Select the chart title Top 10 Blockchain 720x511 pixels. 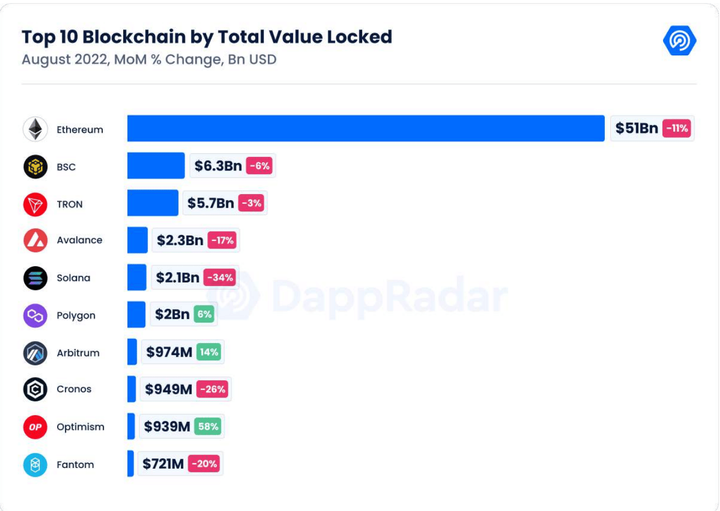pyautogui.click(x=207, y=37)
